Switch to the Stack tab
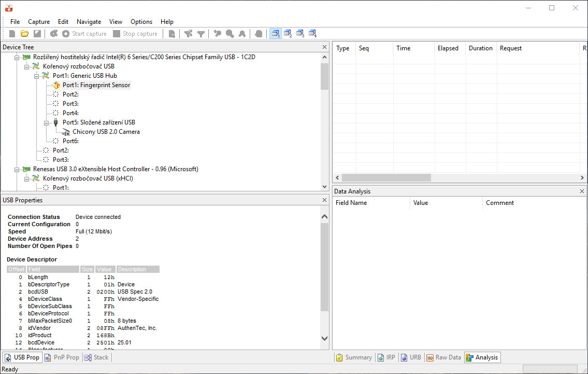 [x=96, y=357]
